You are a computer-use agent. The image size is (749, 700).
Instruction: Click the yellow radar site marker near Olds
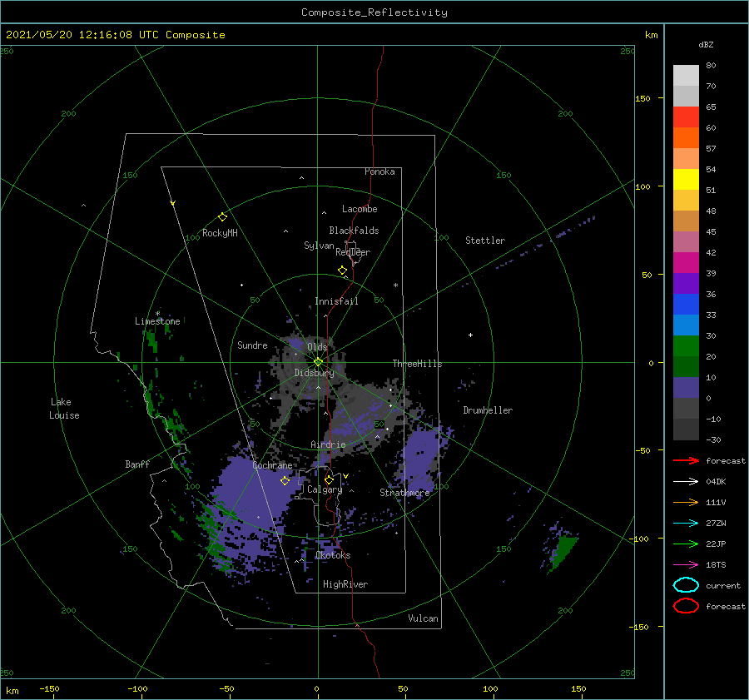318,362
